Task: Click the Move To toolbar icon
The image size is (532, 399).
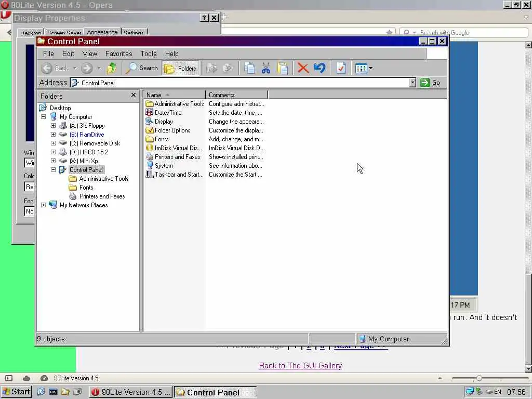Action: click(212, 68)
